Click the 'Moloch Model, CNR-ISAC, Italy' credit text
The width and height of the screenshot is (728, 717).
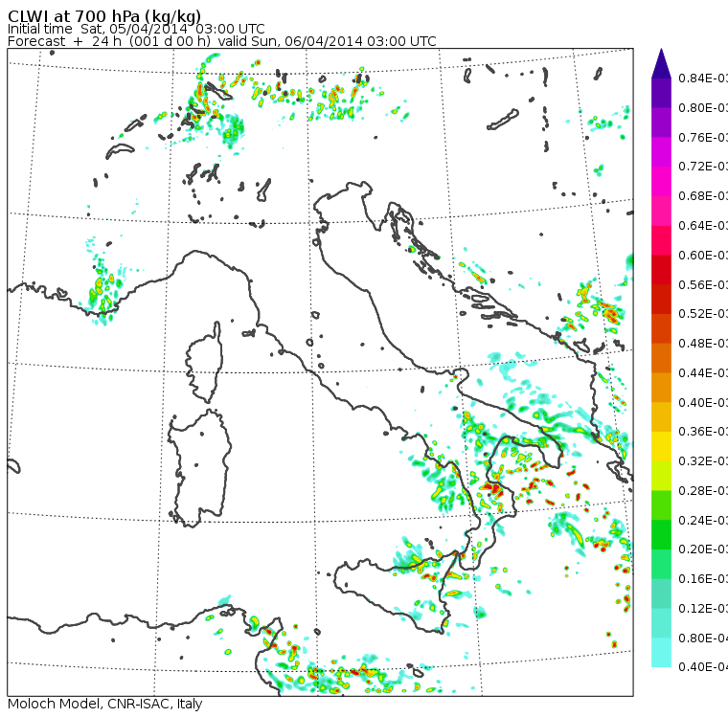(x=105, y=704)
